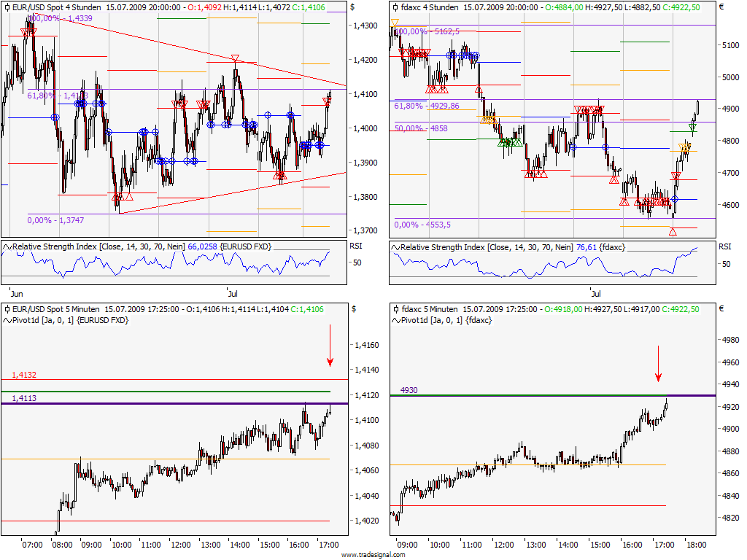Click the Jul label on fdaxc 4h time axis

(x=596, y=294)
